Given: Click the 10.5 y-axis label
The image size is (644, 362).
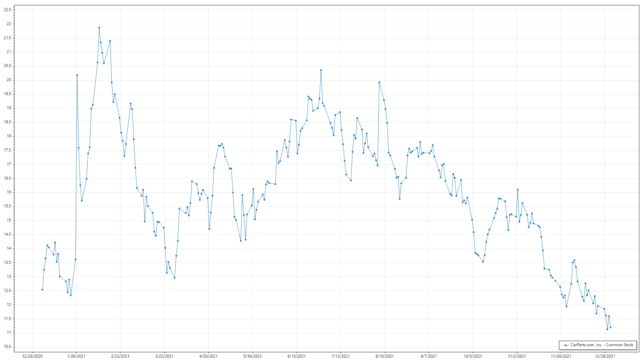Looking at the screenshot, I should point(7,347).
